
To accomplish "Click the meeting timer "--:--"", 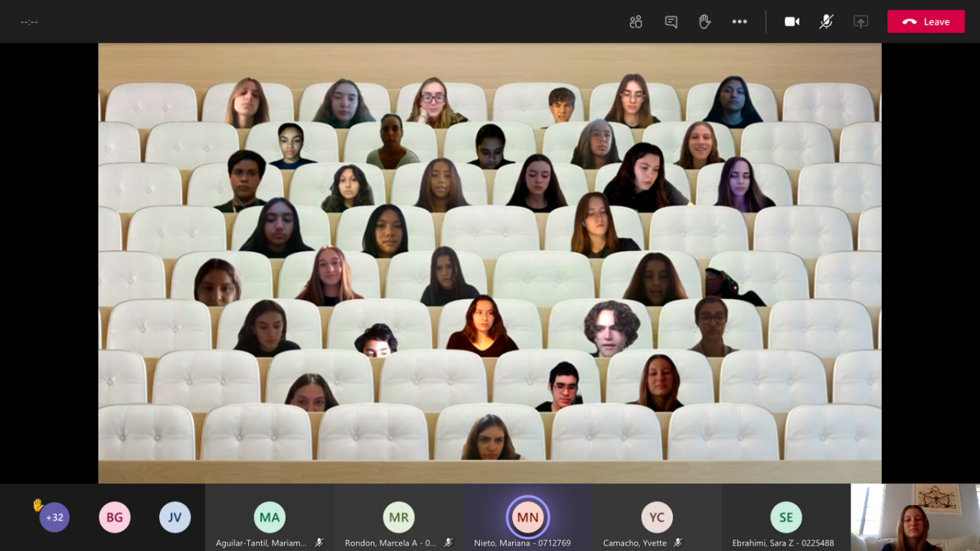I will click(x=29, y=22).
